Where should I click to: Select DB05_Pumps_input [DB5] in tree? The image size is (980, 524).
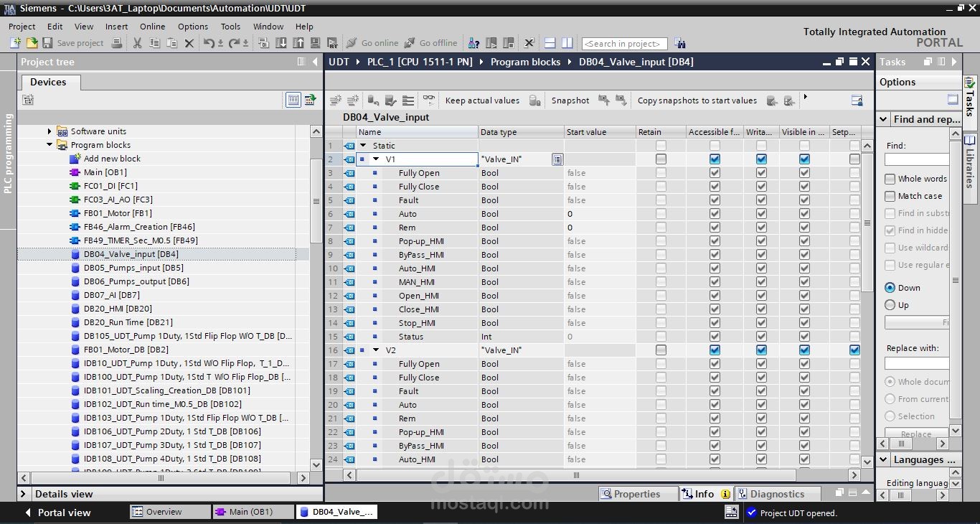pyautogui.click(x=133, y=268)
